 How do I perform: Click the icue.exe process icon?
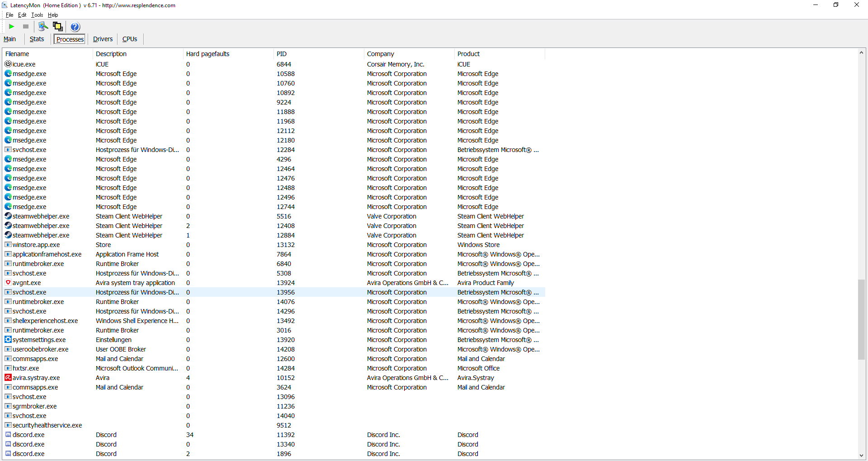[x=8, y=64]
